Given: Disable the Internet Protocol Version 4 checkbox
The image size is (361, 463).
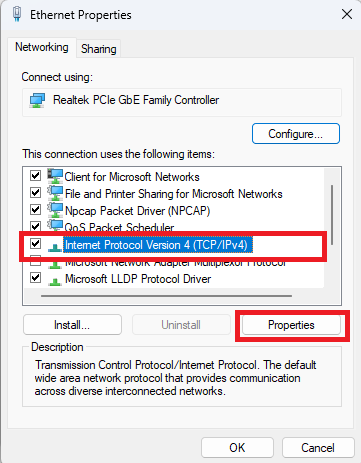Looking at the screenshot, I should pyautogui.click(x=35, y=244).
